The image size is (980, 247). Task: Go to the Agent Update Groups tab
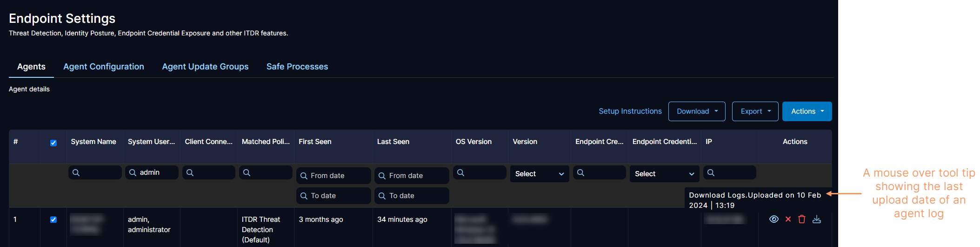coord(205,67)
